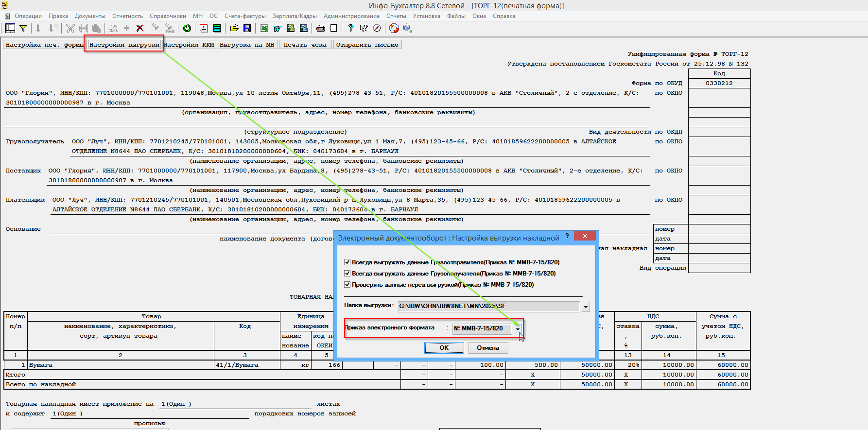This screenshot has width=868, height=430.
Task: Toggle 'Всегда выгружать данные Грузополучателя' checkbox
Action: 347,274
